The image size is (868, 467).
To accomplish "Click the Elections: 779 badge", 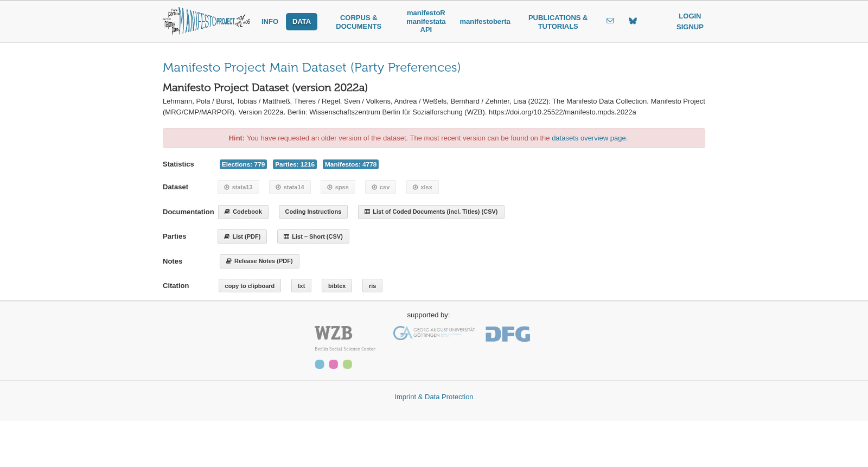I will (x=243, y=164).
